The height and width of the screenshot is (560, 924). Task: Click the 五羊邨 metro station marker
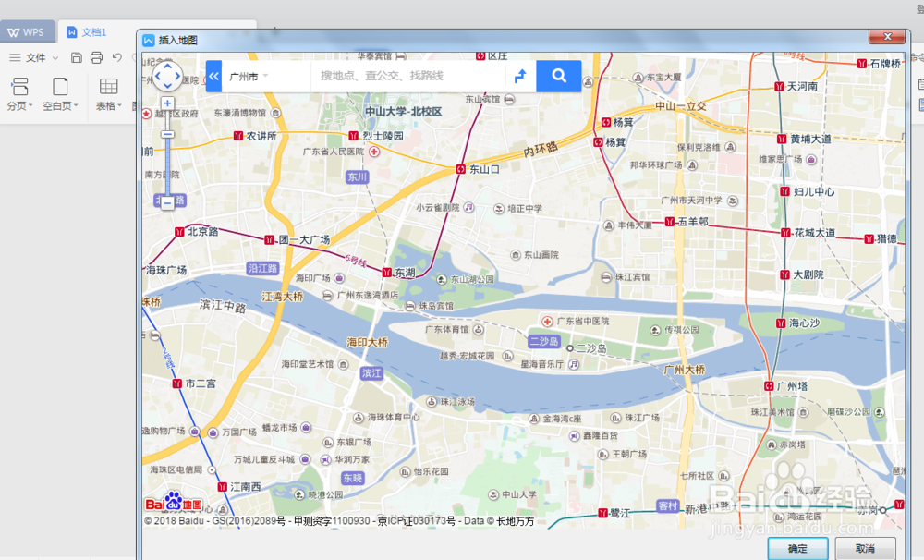pyautogui.click(x=669, y=222)
